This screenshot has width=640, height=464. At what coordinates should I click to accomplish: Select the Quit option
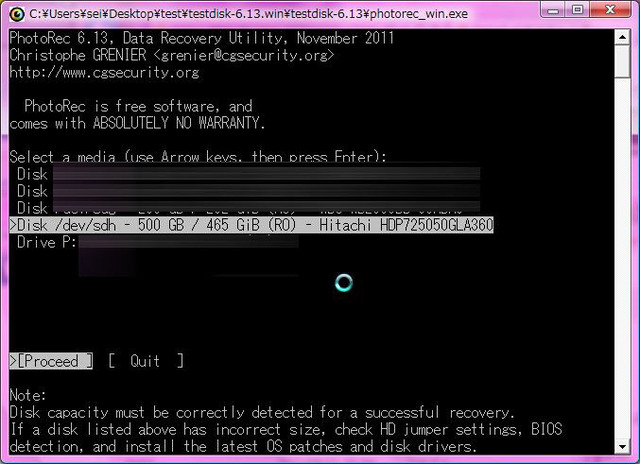point(146,361)
